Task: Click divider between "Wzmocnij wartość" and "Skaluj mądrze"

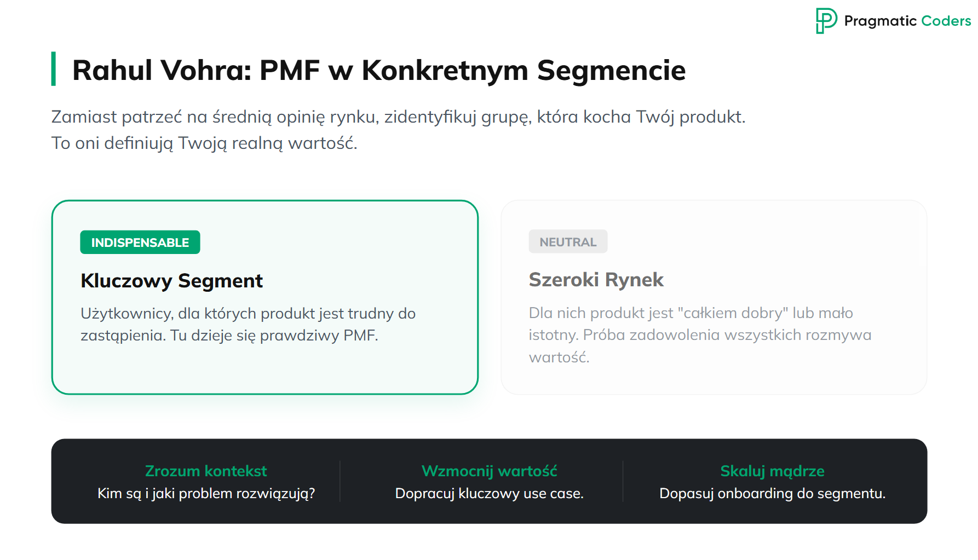Action: pyautogui.click(x=623, y=481)
